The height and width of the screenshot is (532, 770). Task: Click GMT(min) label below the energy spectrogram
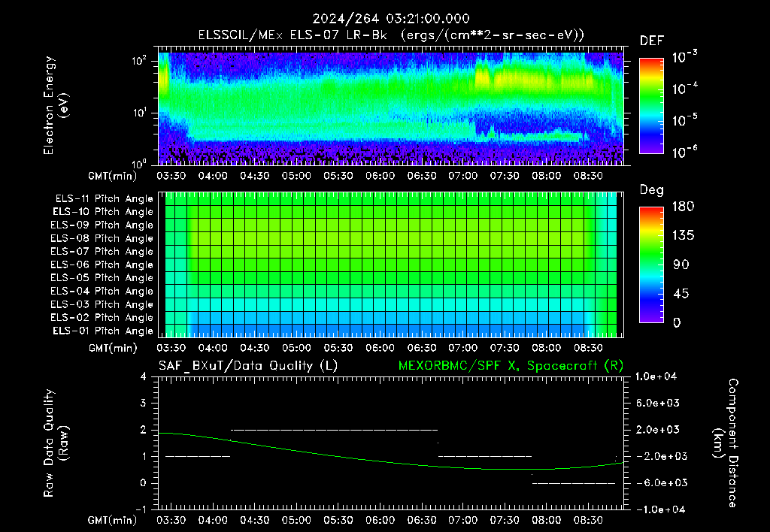(x=113, y=176)
